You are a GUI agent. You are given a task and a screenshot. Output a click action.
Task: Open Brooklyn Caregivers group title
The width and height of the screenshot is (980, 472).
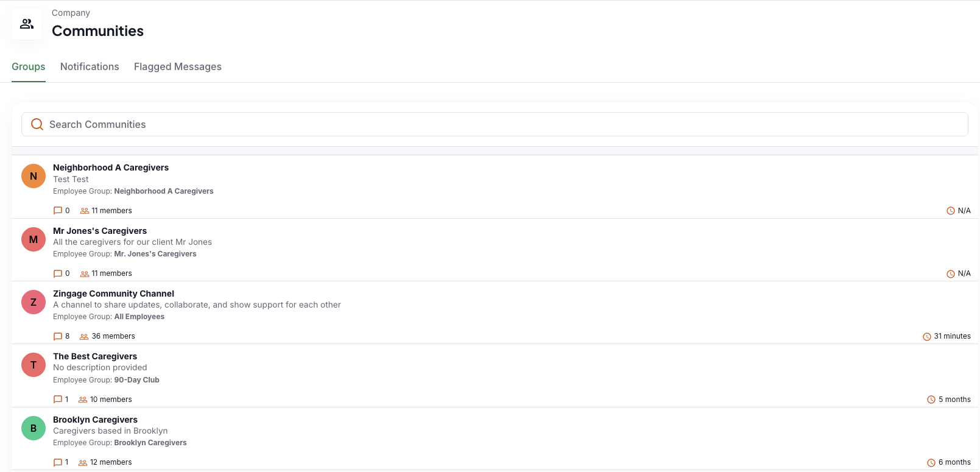click(x=95, y=420)
